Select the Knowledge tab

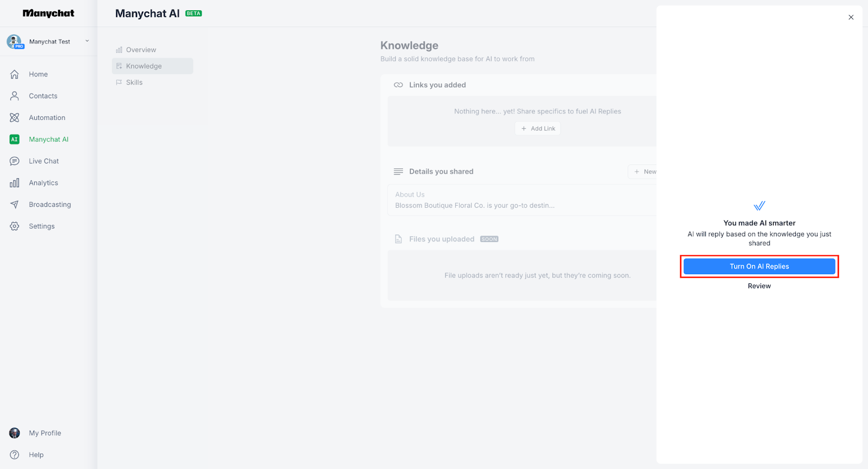pyautogui.click(x=144, y=66)
